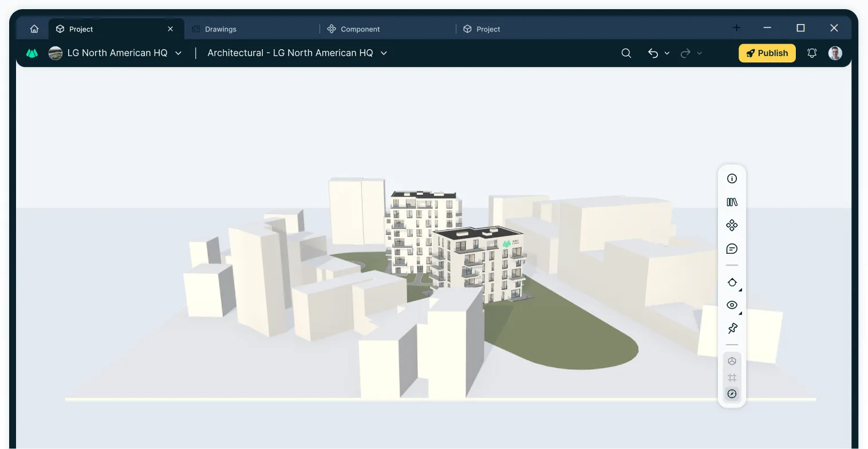Click the green app logo
Screen dimensions: 868x449
point(32,53)
